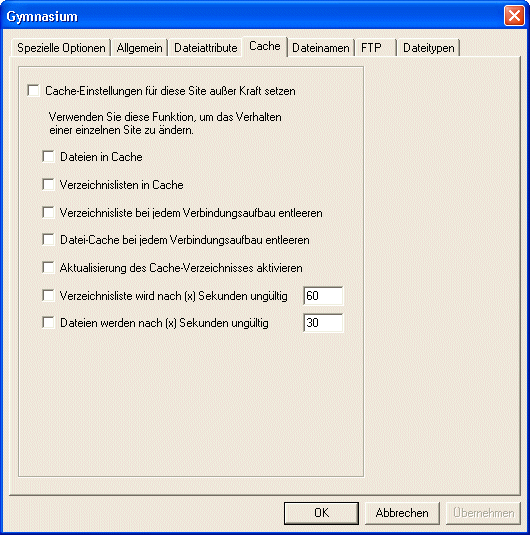This screenshot has height=535, width=530.
Task: Check the 'Dateien in Cache' option
Action: tap(48, 157)
